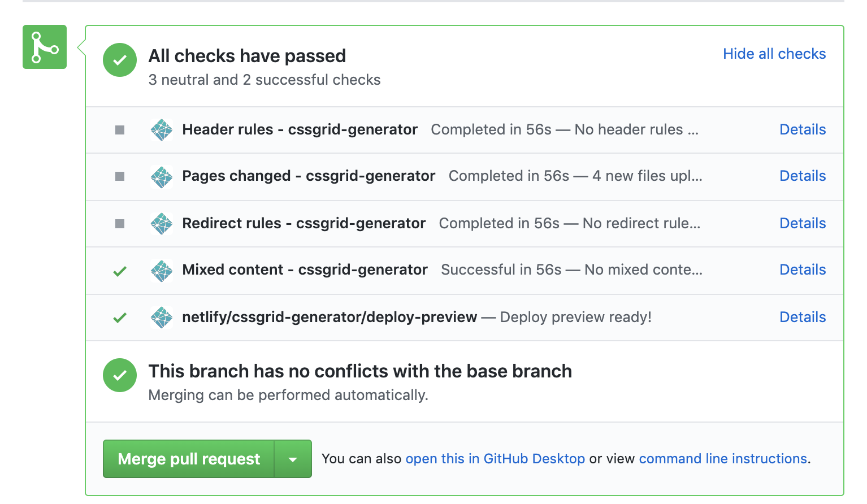This screenshot has width=867, height=504.
Task: Click the Netlify icon for Pages changed check
Action: click(162, 176)
